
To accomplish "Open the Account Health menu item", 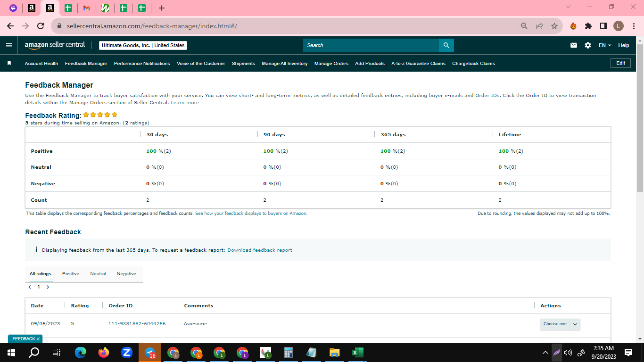I will click(41, 63).
